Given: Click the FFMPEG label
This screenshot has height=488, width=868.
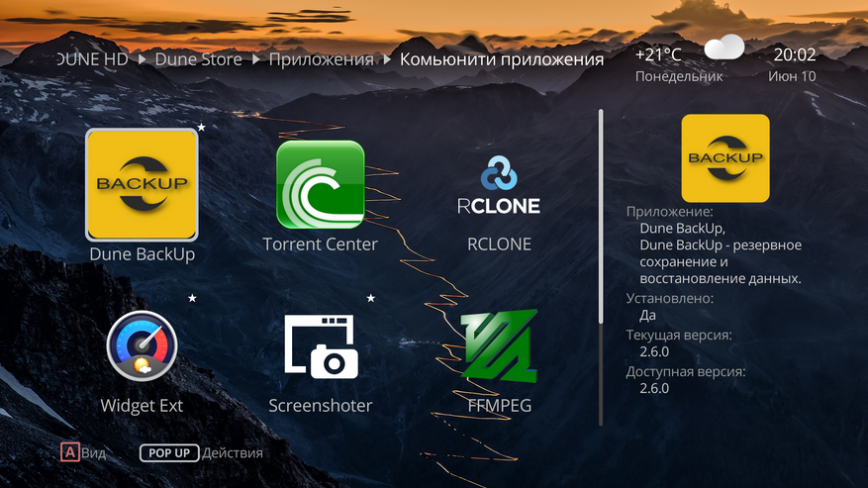Looking at the screenshot, I should [x=499, y=406].
